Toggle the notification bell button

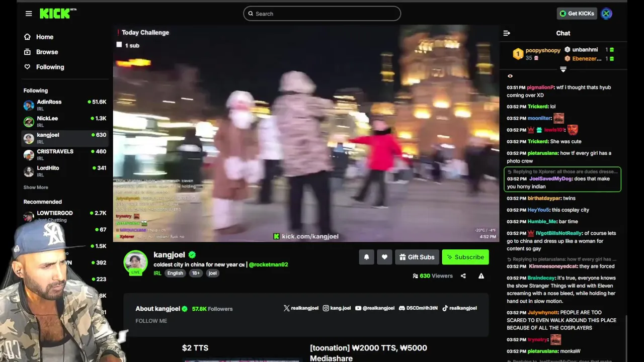366,257
